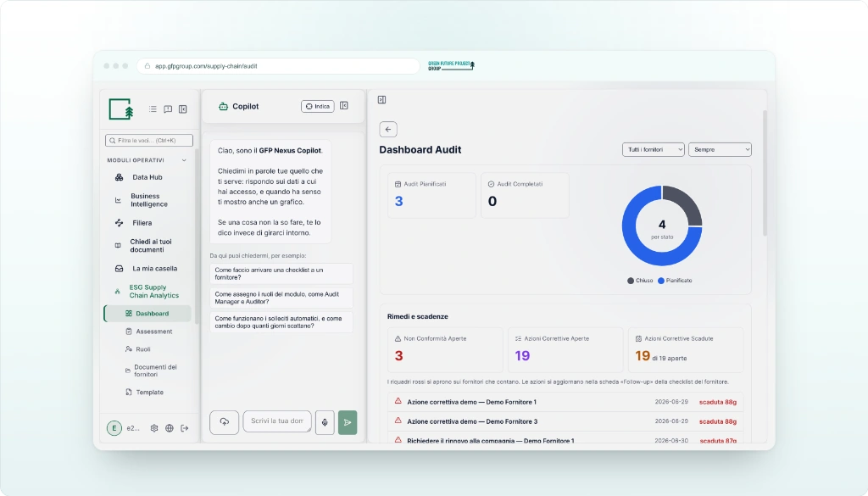868x496 pixels.
Task: Choose suggestion about solleciti automatici
Action: [x=281, y=322]
